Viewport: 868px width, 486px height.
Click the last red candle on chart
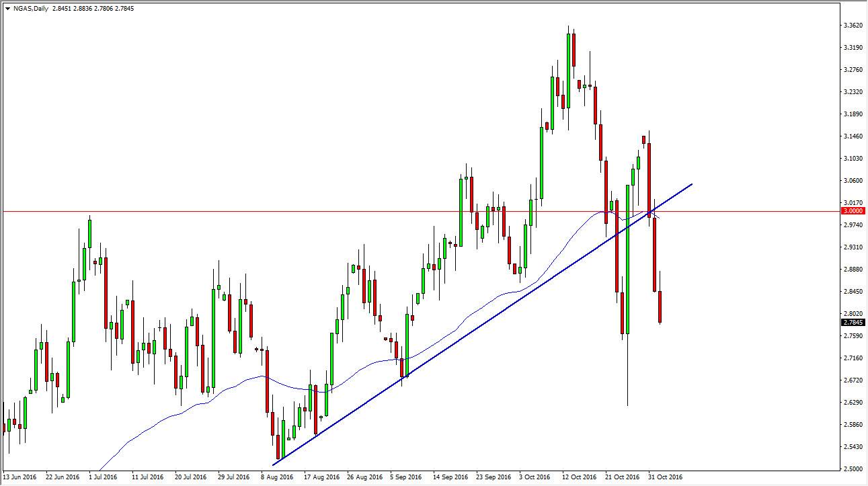coord(660,307)
